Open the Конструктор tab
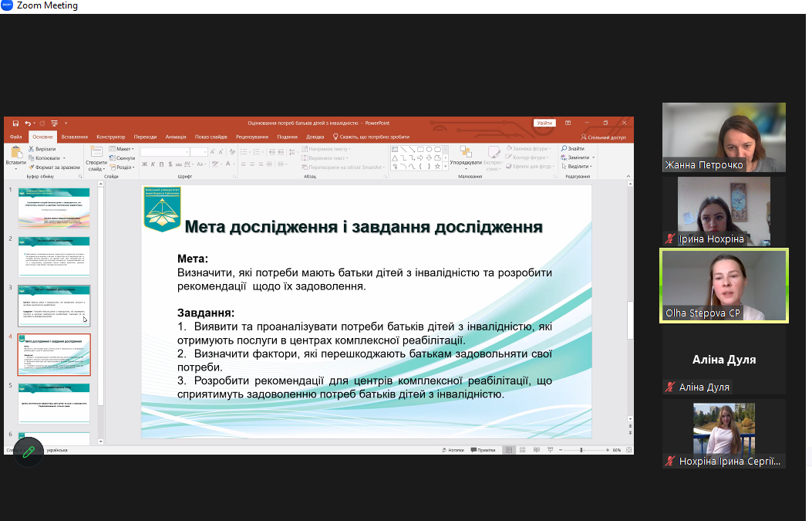The height and width of the screenshot is (521, 812). [x=111, y=137]
